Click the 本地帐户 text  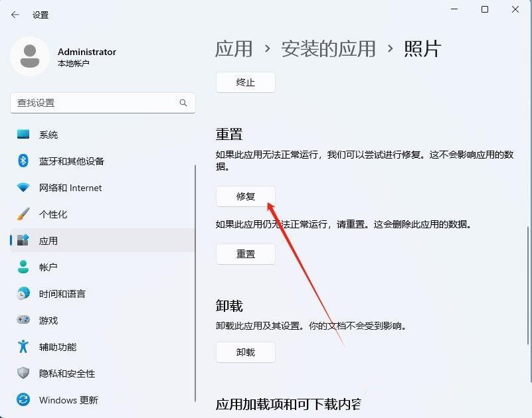(x=74, y=64)
